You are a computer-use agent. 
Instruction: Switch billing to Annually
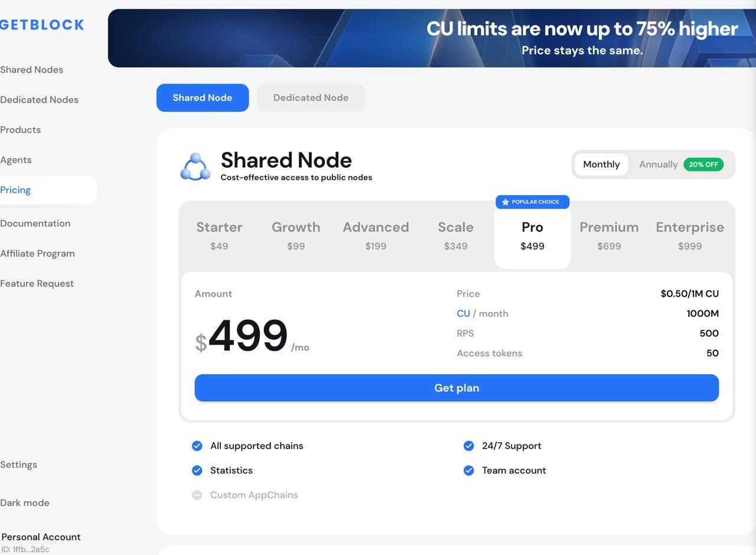(x=658, y=164)
